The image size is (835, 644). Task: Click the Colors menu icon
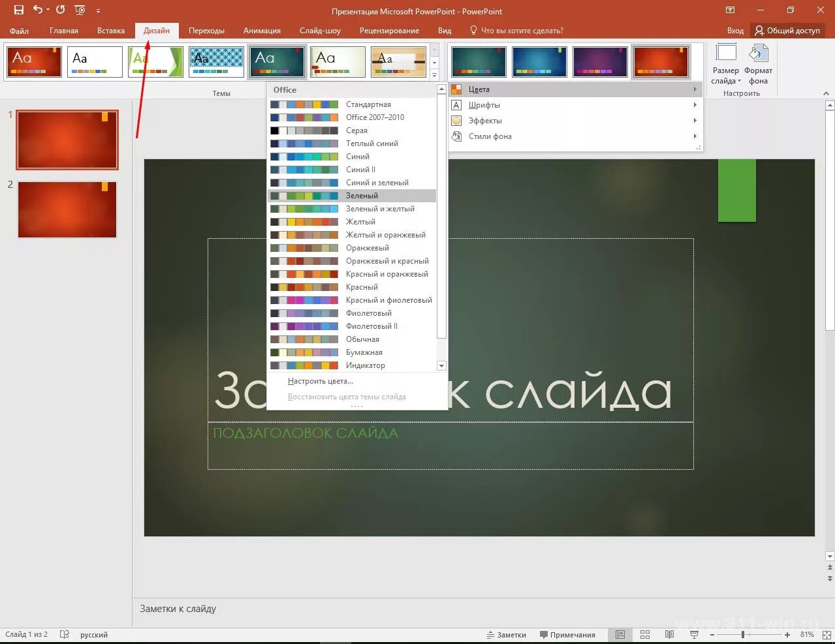coord(456,89)
